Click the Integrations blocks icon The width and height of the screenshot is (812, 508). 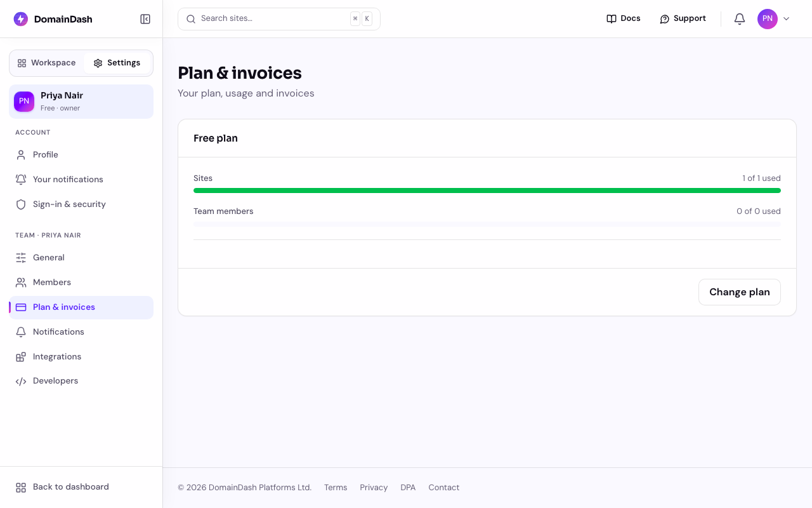21,357
